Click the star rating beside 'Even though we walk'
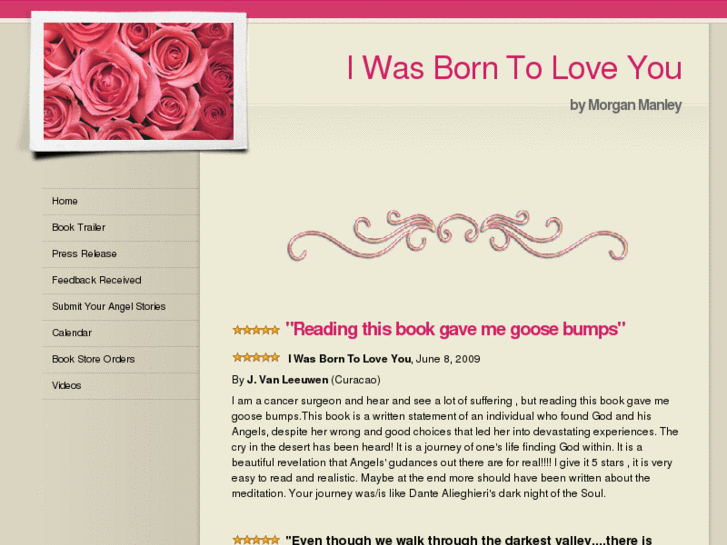 coord(256,540)
